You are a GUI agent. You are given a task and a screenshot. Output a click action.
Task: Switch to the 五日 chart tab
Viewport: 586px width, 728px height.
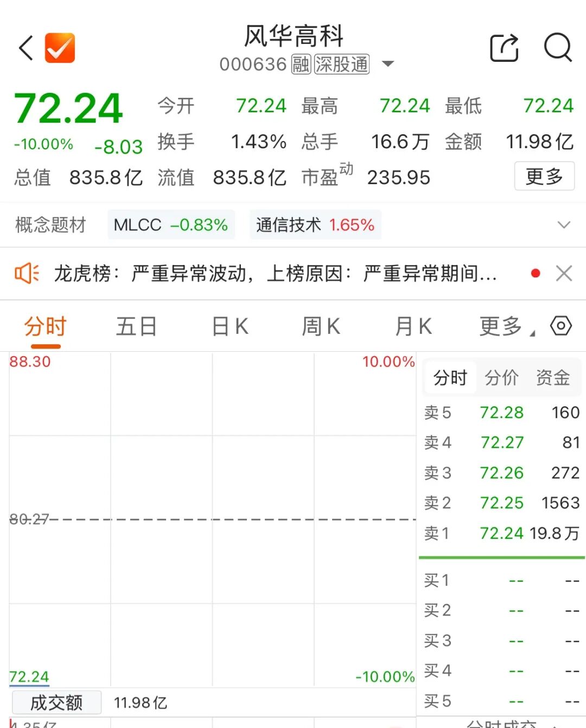pyautogui.click(x=137, y=327)
